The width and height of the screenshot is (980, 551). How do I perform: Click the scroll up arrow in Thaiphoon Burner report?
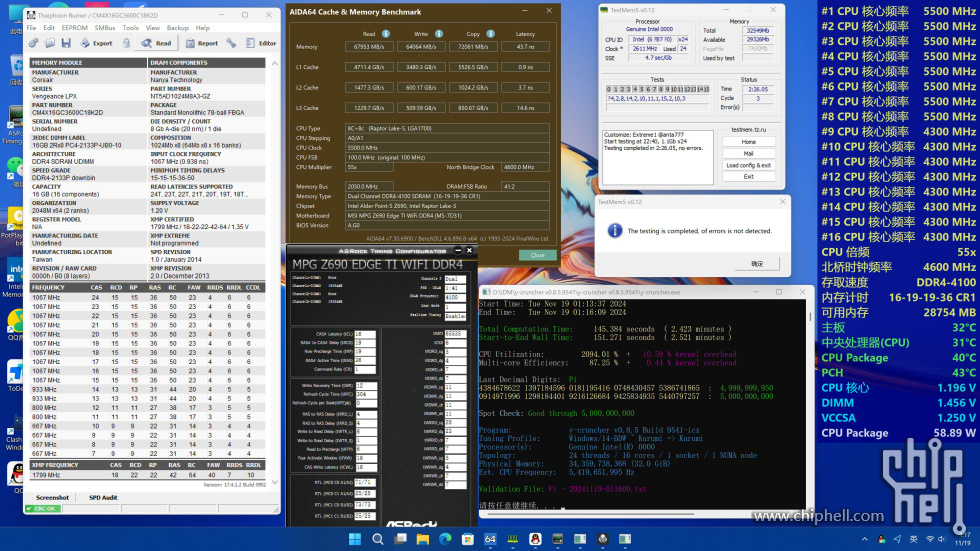click(274, 64)
